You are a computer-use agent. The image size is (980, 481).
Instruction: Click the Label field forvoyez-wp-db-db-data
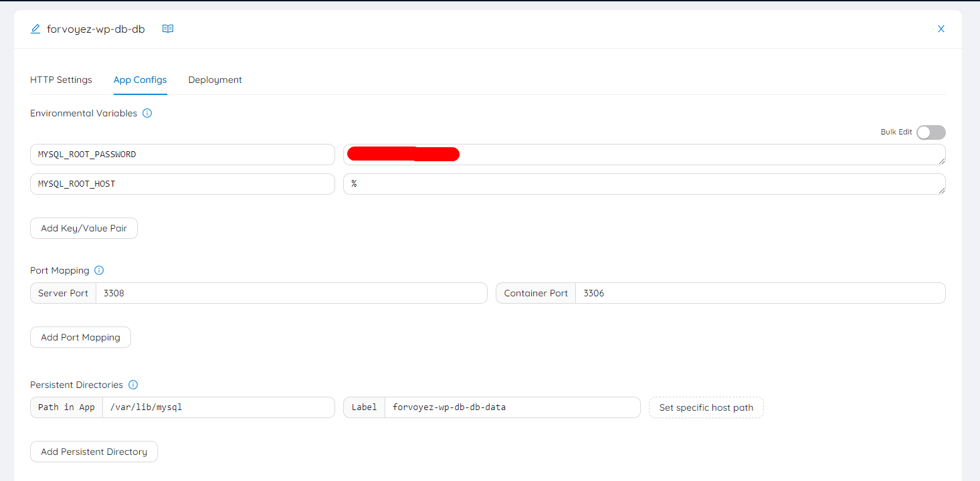point(512,407)
